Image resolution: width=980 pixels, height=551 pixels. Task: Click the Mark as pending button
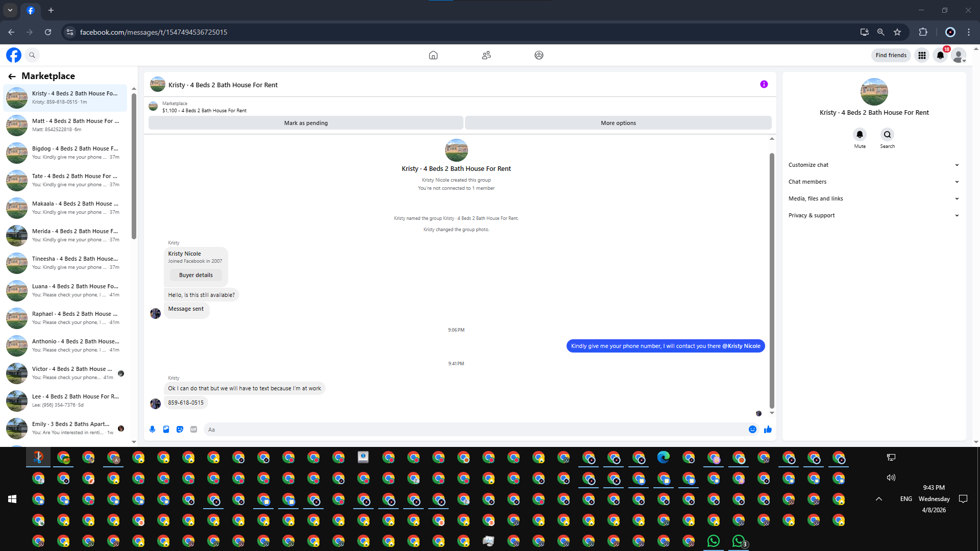pos(306,123)
